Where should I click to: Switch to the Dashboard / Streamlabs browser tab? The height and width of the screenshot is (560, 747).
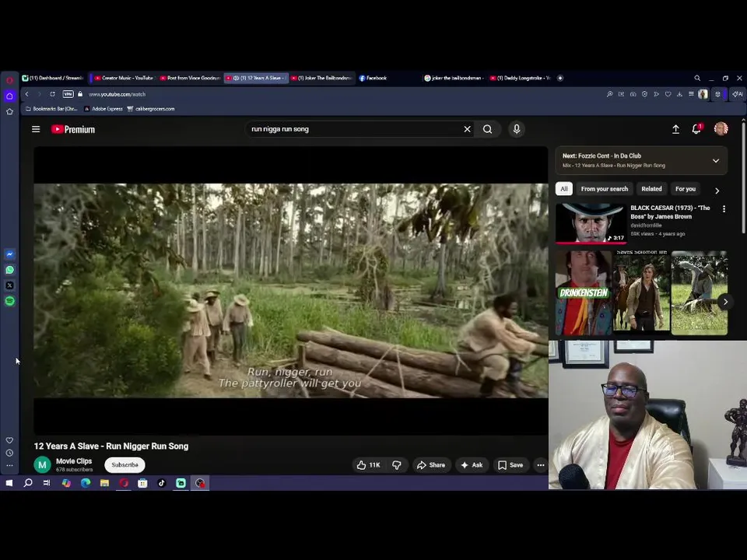tap(54, 78)
